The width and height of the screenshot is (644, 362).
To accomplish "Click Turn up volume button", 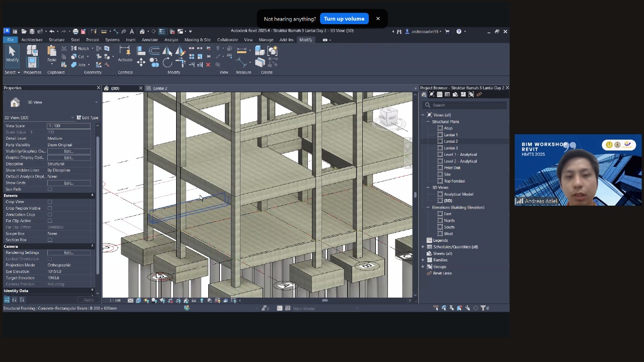I will pos(344,19).
